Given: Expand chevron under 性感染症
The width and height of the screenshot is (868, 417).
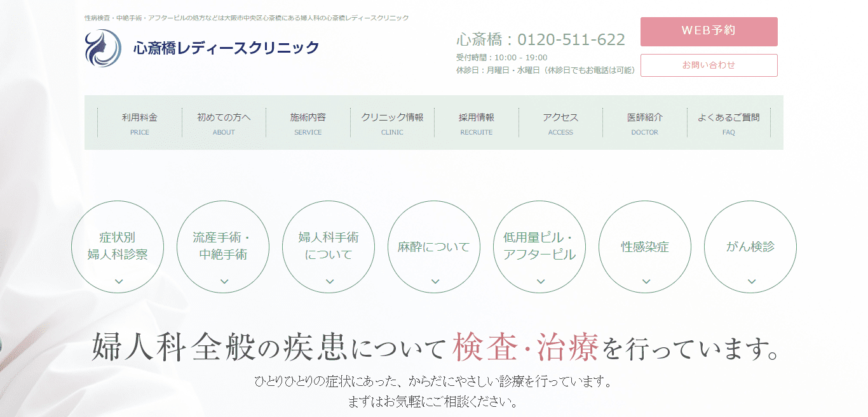Looking at the screenshot, I should tap(646, 281).
